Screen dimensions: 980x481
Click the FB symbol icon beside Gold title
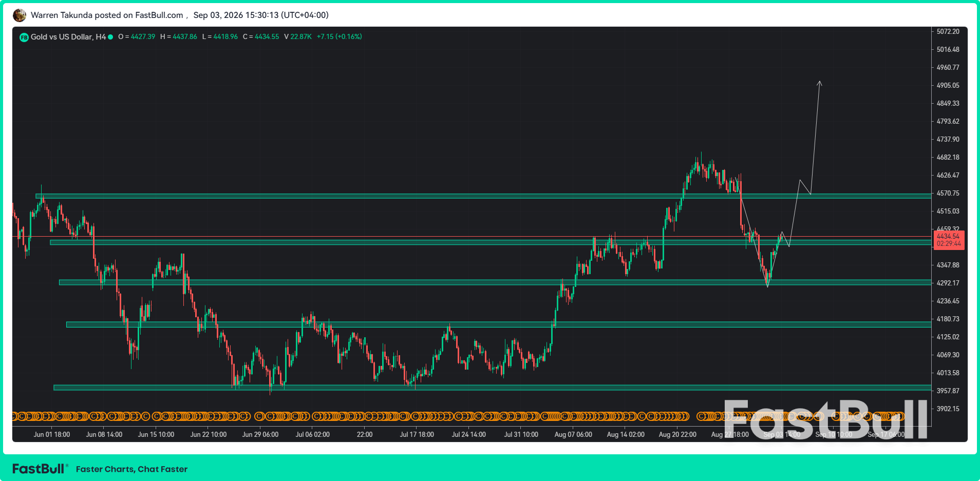click(24, 37)
